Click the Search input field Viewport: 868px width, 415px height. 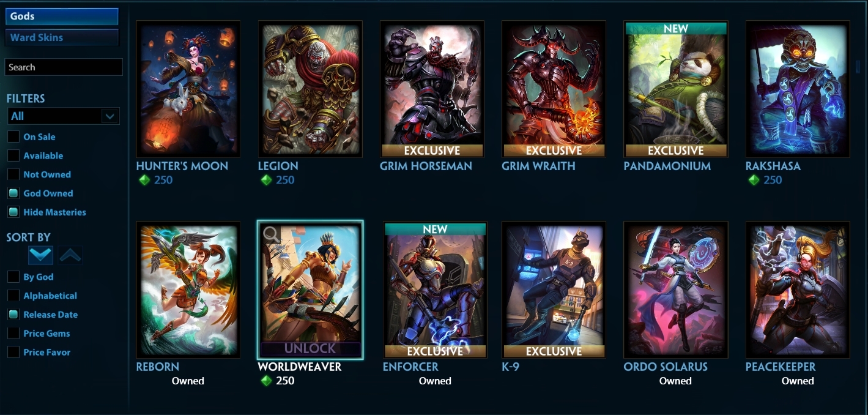click(64, 67)
